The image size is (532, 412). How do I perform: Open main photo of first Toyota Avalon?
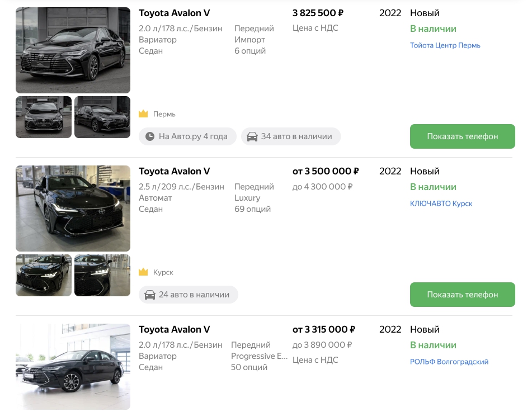point(73,50)
